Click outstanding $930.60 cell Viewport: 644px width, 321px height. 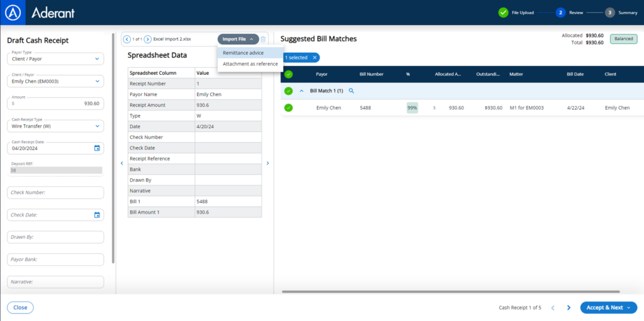(x=493, y=108)
